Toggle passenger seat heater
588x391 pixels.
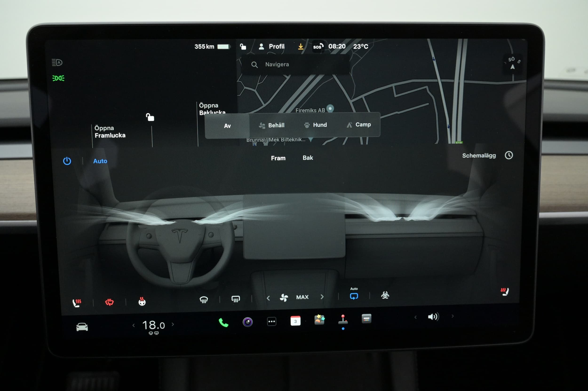(x=505, y=292)
